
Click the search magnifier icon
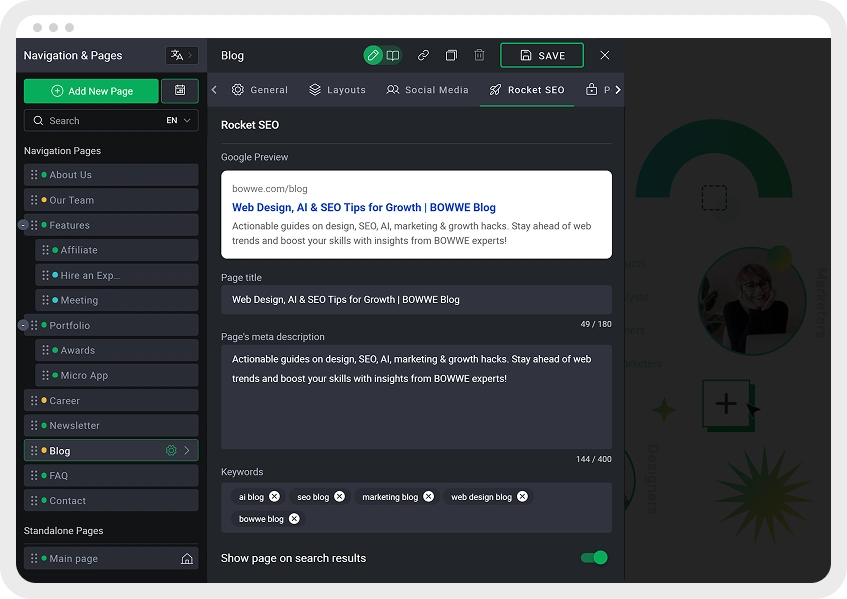38,120
